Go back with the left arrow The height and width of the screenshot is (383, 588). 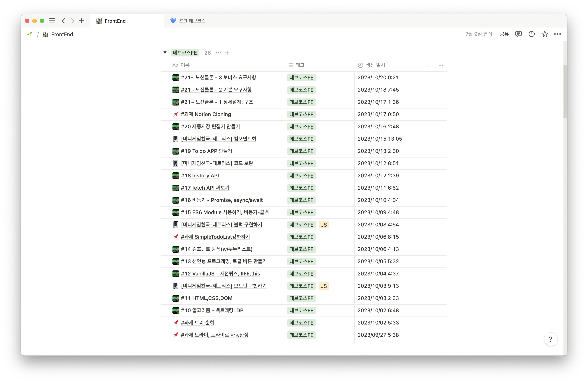click(x=64, y=21)
